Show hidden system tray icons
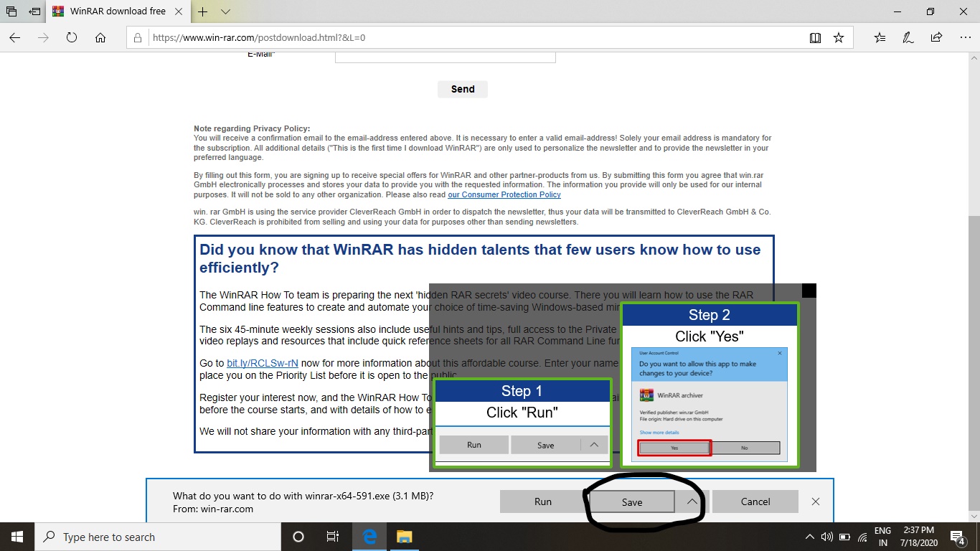This screenshot has width=980, height=551. coord(810,537)
